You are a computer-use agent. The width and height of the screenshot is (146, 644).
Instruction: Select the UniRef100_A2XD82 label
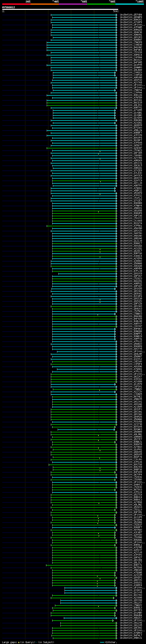point(131,123)
